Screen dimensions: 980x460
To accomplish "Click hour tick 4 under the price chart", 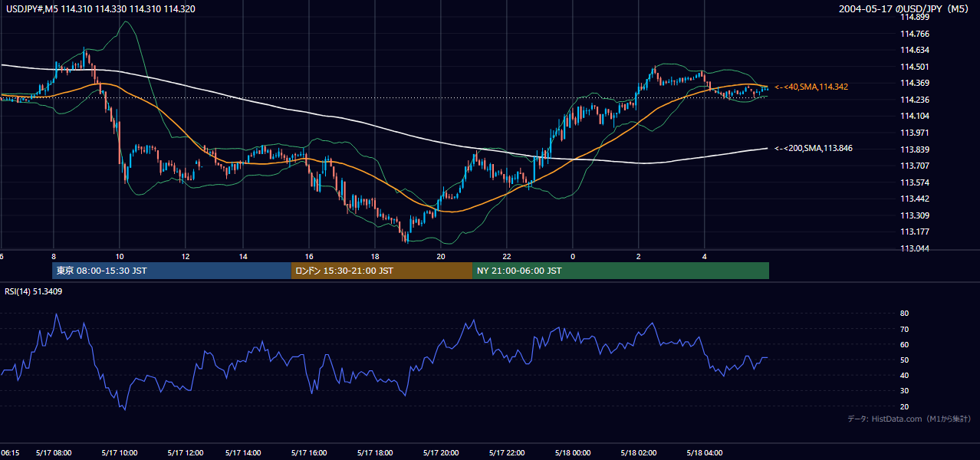I will click(x=705, y=256).
